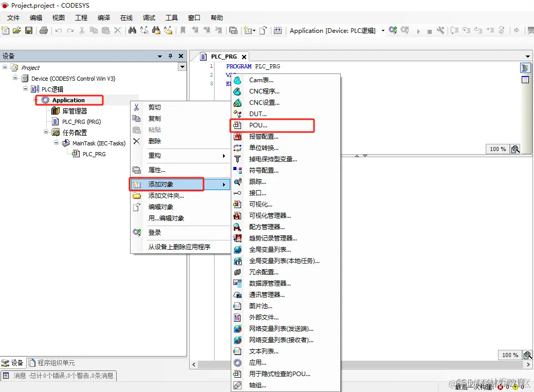The height and width of the screenshot is (392, 534).
Task: Click the Start play icon in toolbar
Action: [x=418, y=31]
